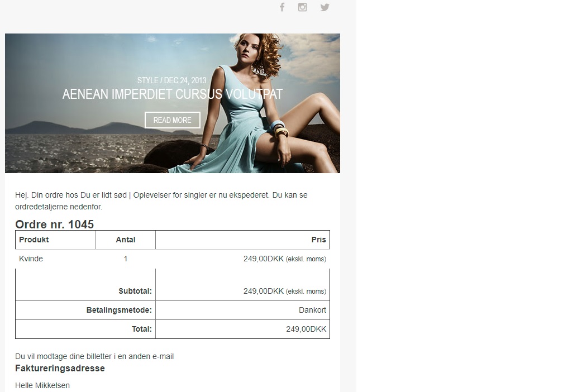Open the Twitter bird icon
The height and width of the screenshot is (392, 563).
(325, 7)
